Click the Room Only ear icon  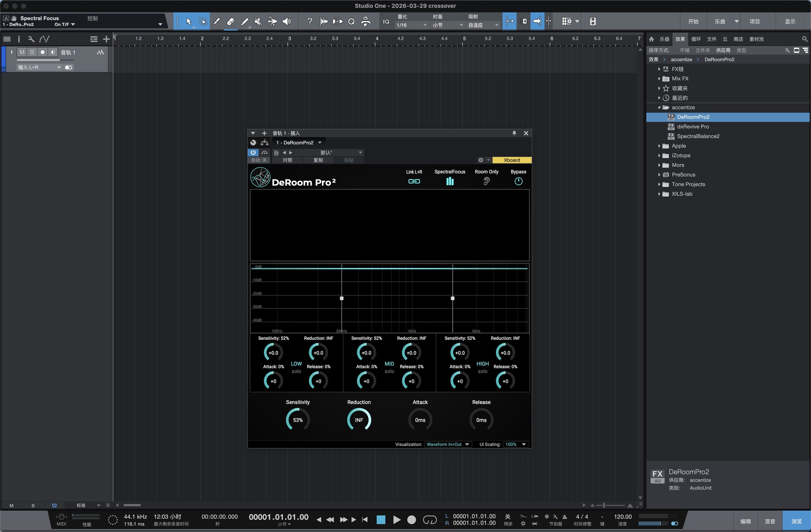pyautogui.click(x=487, y=181)
